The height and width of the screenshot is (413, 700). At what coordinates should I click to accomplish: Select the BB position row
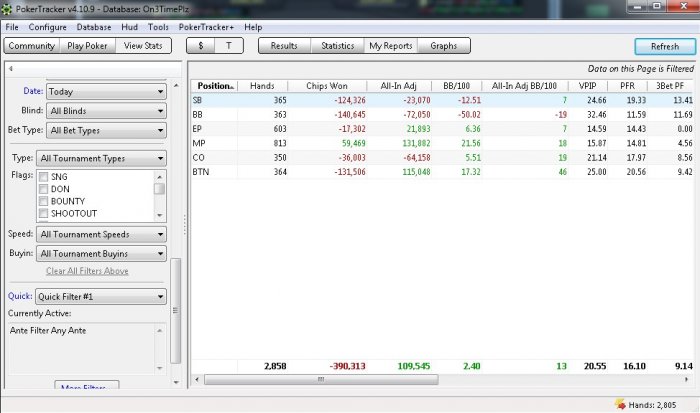click(442, 115)
